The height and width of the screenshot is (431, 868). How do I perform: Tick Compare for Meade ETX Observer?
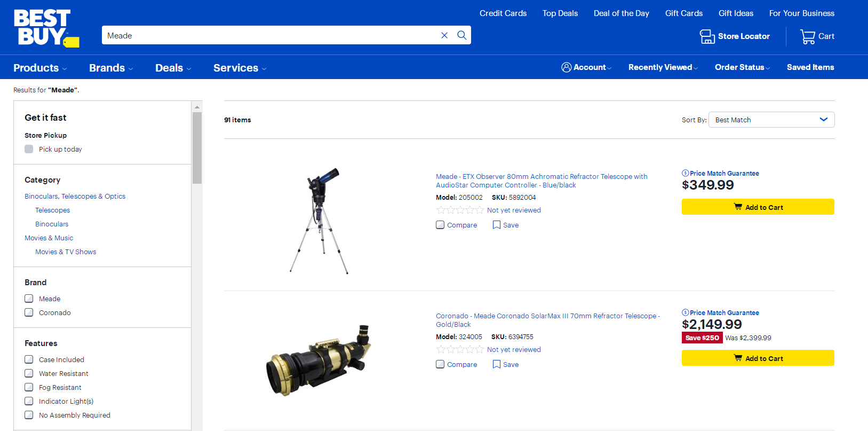(x=440, y=225)
